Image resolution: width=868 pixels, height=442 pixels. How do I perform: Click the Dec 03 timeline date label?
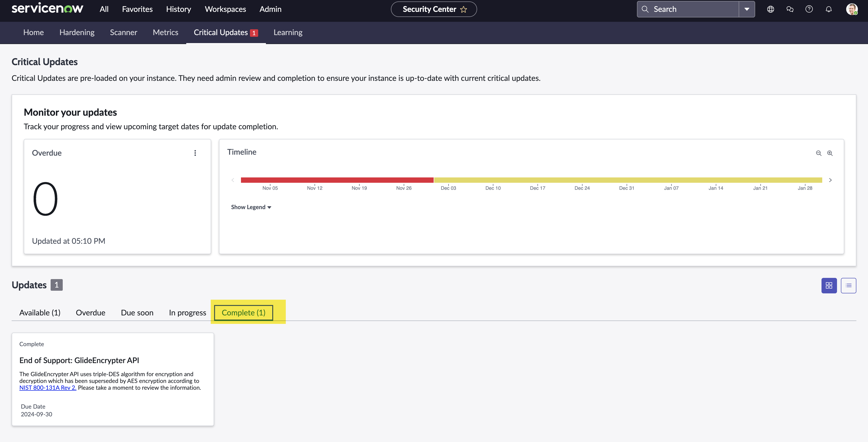(448, 188)
